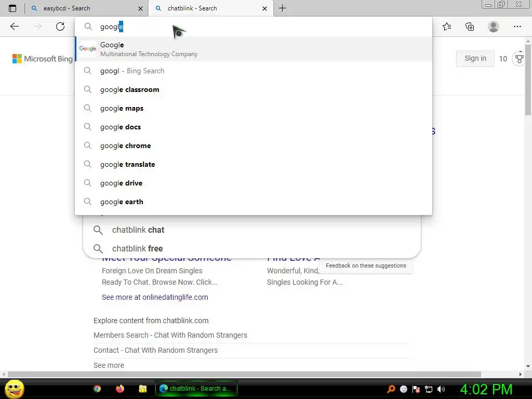Activate the chatblink - Search Edge taskbar button
This screenshot has height=399, width=532.
[x=196, y=389]
